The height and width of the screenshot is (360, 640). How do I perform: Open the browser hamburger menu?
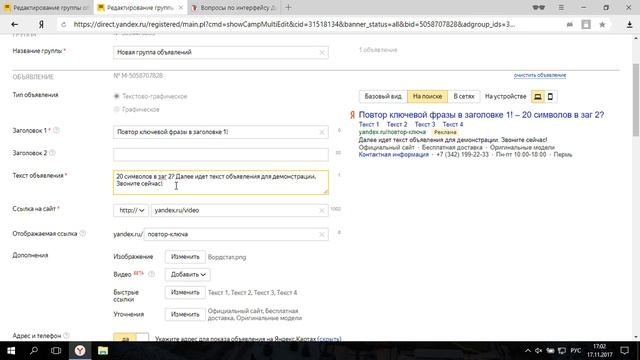tap(561, 7)
